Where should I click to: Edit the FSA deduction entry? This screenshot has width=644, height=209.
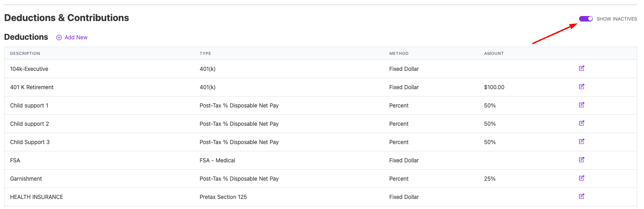[581, 160]
